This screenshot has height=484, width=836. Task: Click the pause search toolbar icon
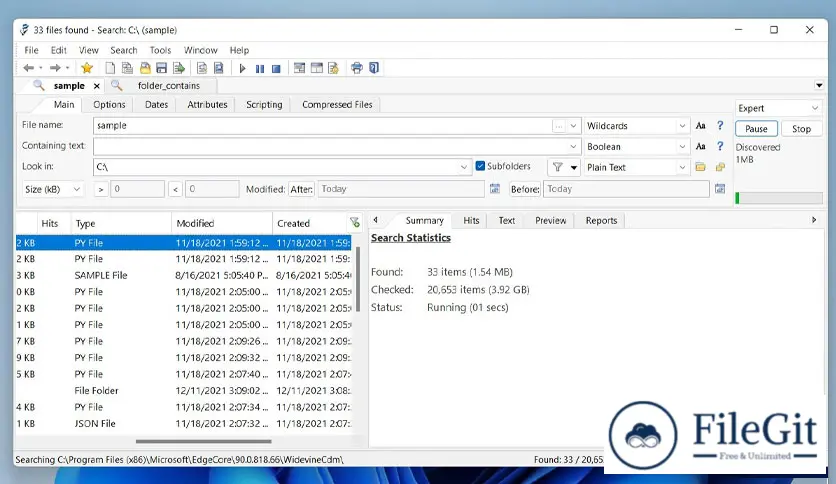(x=260, y=68)
